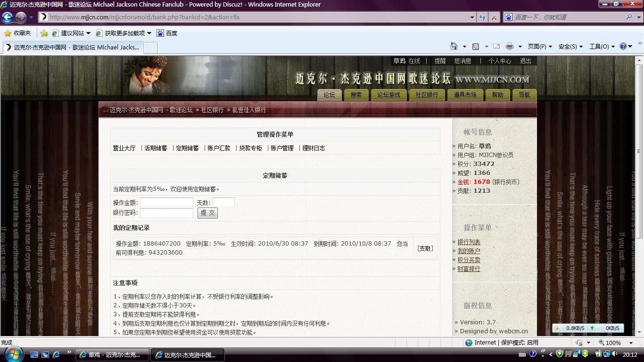644x362 pixels.
Task: Click the stop loading X icon
Action: (x=494, y=17)
